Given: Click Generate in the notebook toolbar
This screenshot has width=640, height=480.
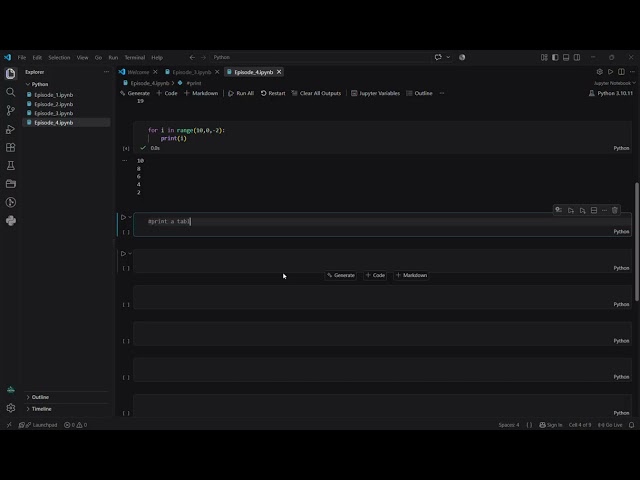Looking at the screenshot, I should [135, 93].
